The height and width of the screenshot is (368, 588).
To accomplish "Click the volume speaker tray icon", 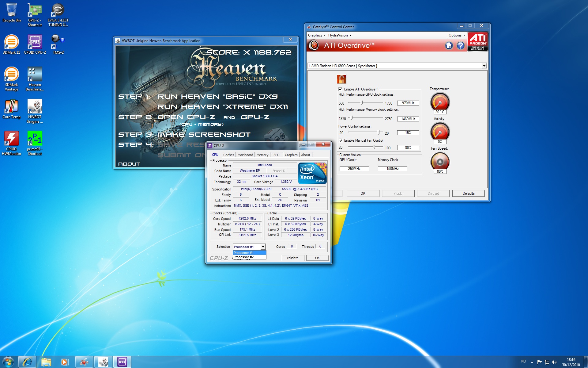I will coord(554,362).
